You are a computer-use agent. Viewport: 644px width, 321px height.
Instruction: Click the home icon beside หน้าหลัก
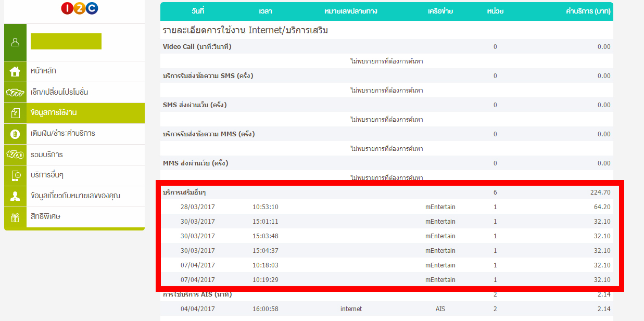pyautogui.click(x=15, y=71)
